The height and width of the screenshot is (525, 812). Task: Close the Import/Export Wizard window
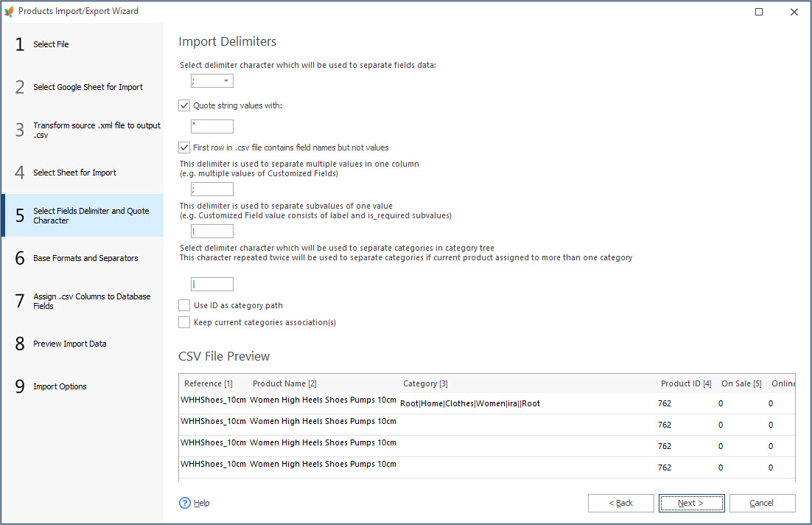[x=794, y=11]
